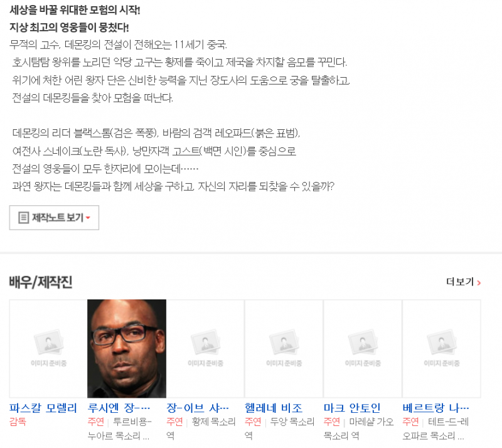Viewport: 502px width, 448px height.
Task: Open 헬레네 비조 actor name link
Action: tap(274, 408)
